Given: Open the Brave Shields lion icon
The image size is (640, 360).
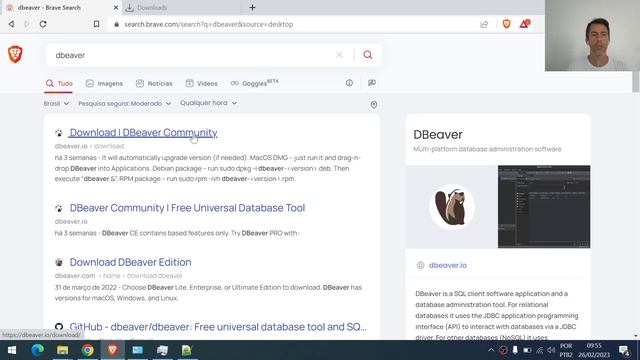Looking at the screenshot, I should (507, 24).
